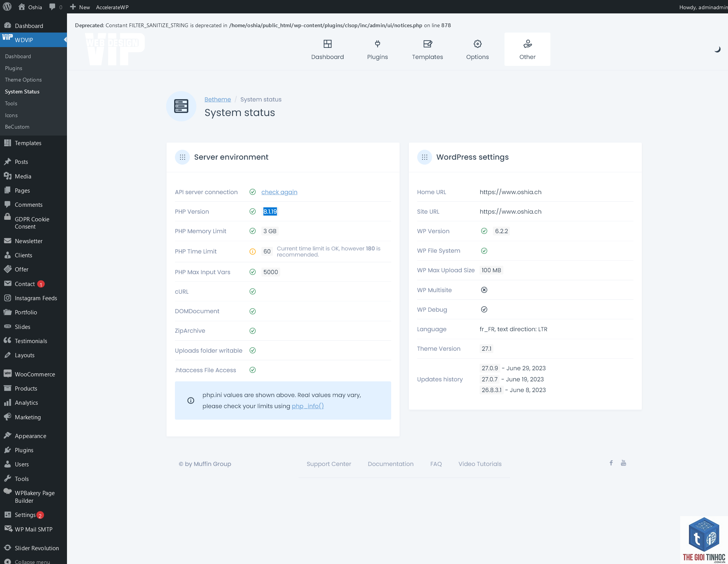Open the FAQ footer link
This screenshot has width=728, height=564.
(x=436, y=464)
